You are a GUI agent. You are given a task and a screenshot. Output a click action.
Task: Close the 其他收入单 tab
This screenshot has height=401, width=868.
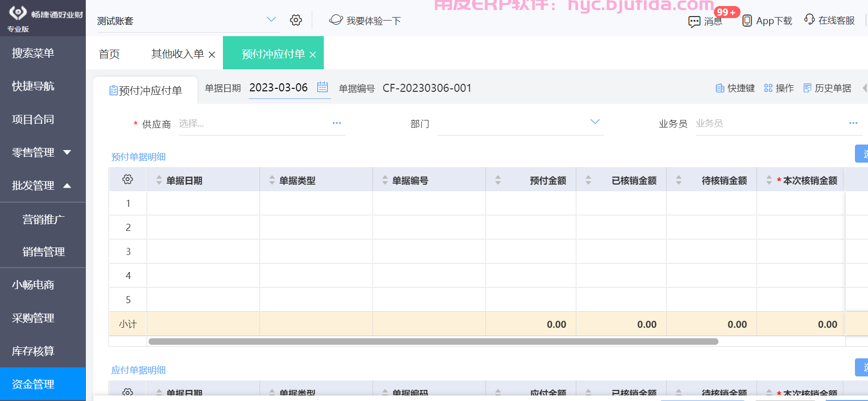point(212,55)
